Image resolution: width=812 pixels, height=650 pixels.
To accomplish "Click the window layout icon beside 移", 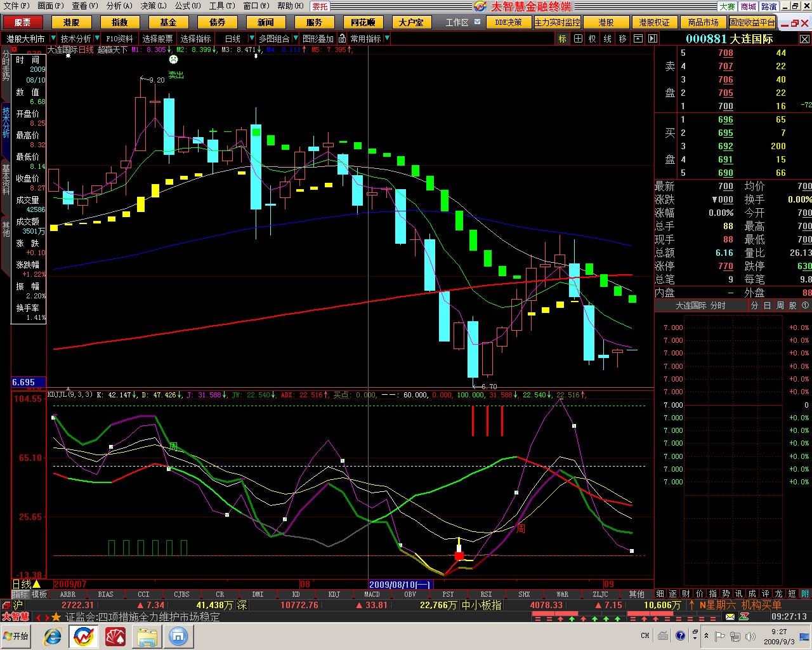I will [x=638, y=39].
